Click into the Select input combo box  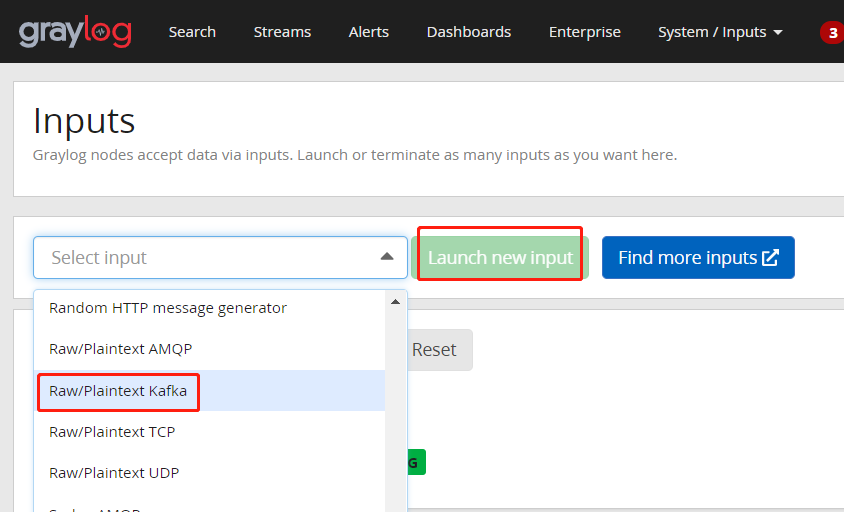click(x=220, y=257)
